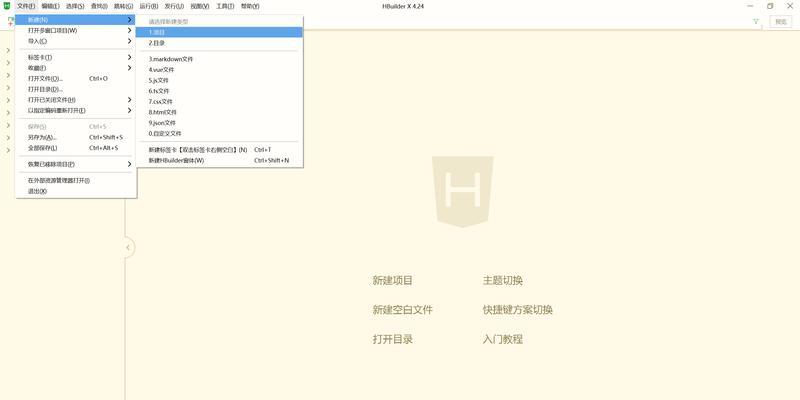
Task: Choose 新建标签卡 (Ctrl+T) entry
Action: tap(219, 149)
